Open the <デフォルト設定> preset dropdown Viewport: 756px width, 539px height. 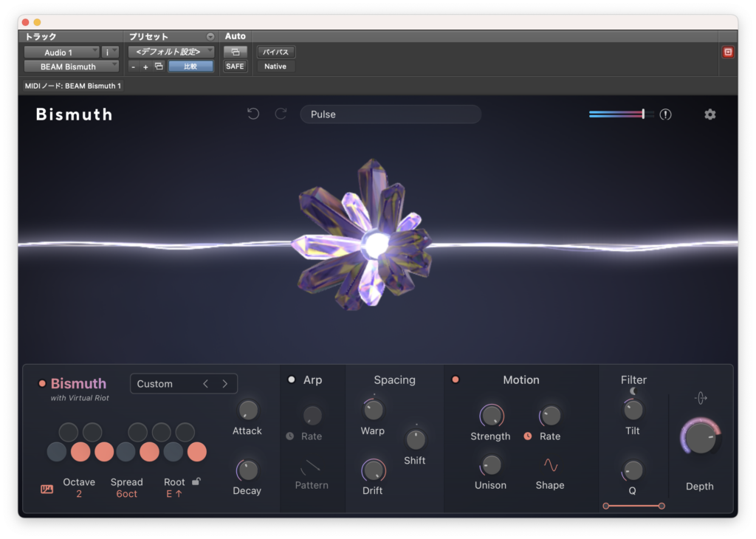coord(171,52)
